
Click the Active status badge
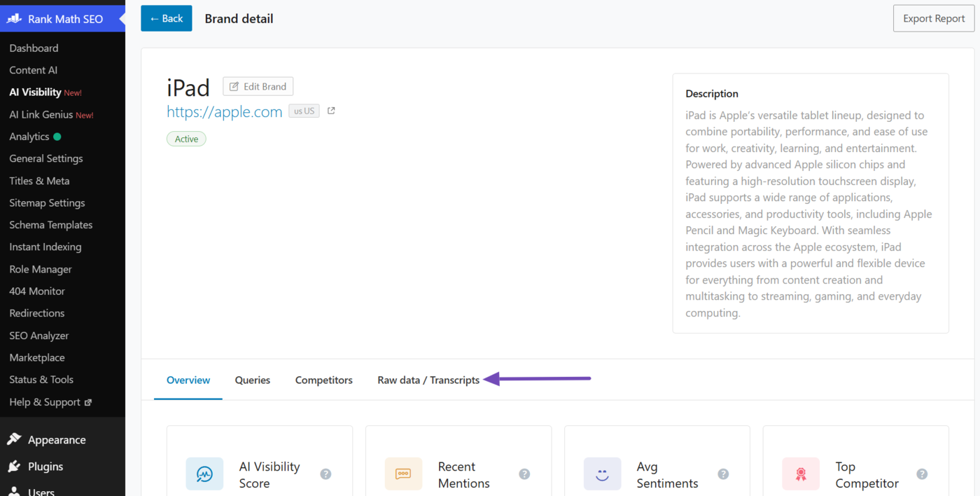(x=186, y=139)
